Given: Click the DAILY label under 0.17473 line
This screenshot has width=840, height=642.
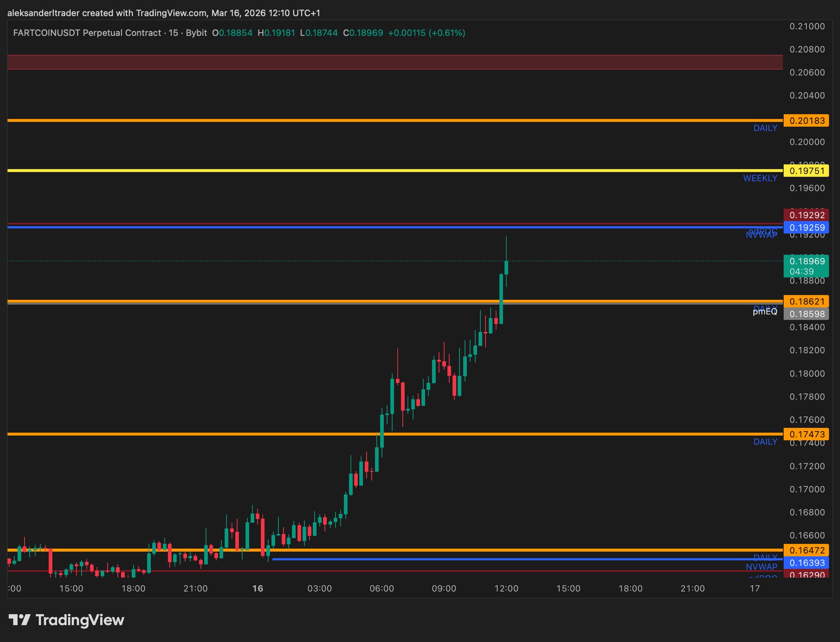Looking at the screenshot, I should tap(765, 442).
